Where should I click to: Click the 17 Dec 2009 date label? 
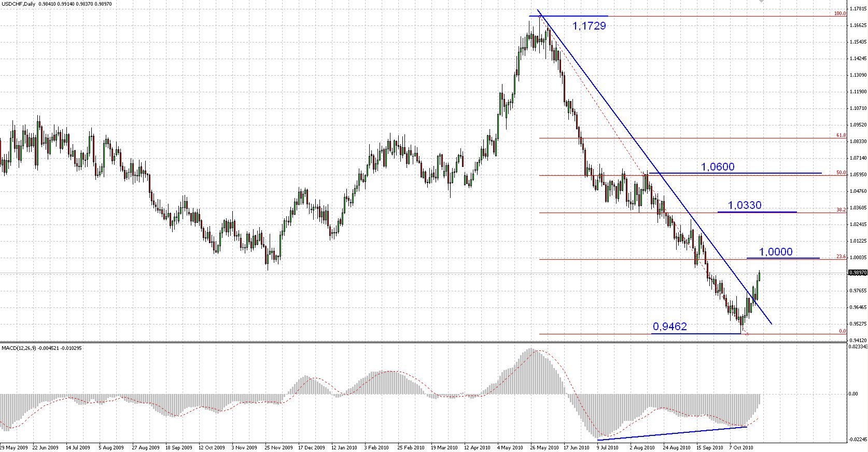click(x=311, y=447)
